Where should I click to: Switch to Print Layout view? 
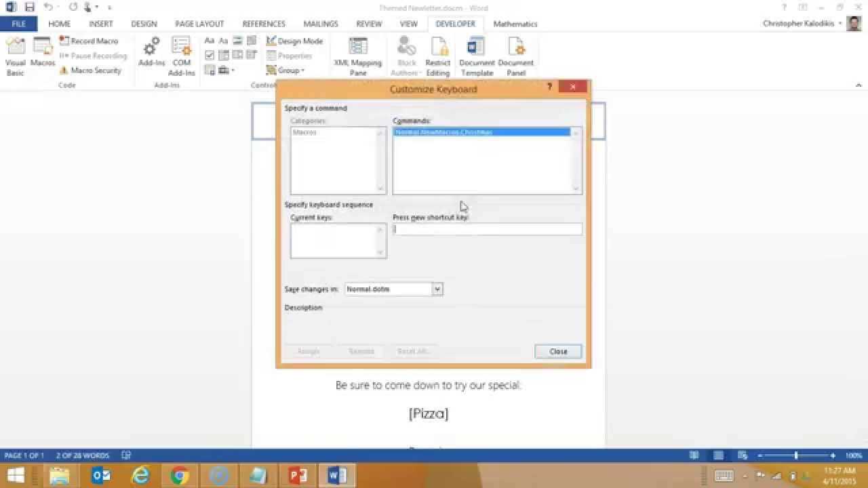(x=718, y=455)
